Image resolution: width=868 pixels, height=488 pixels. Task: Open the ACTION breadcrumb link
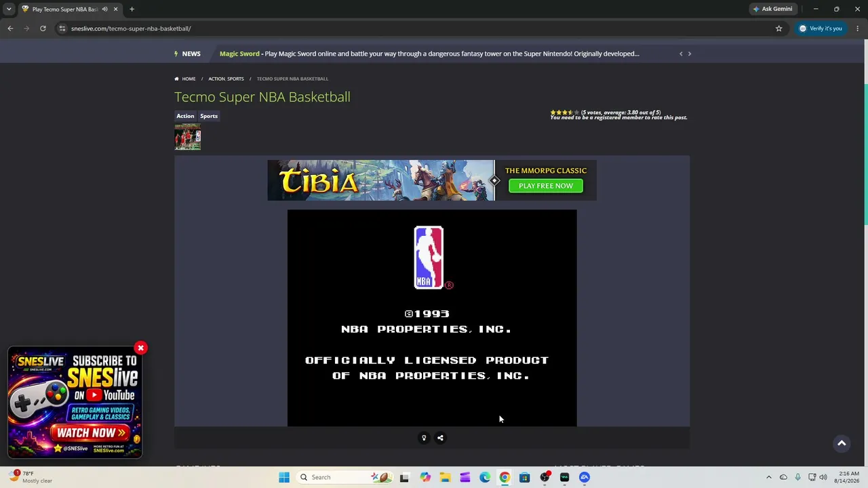[x=216, y=79]
